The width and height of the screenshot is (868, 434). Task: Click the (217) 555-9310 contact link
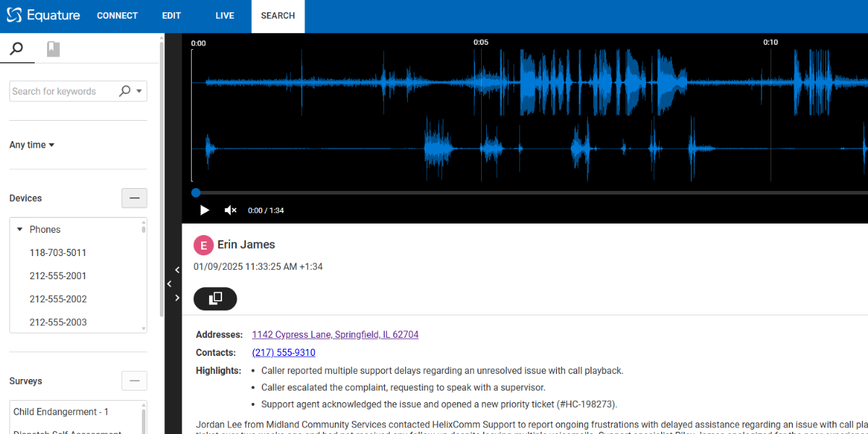coord(284,353)
